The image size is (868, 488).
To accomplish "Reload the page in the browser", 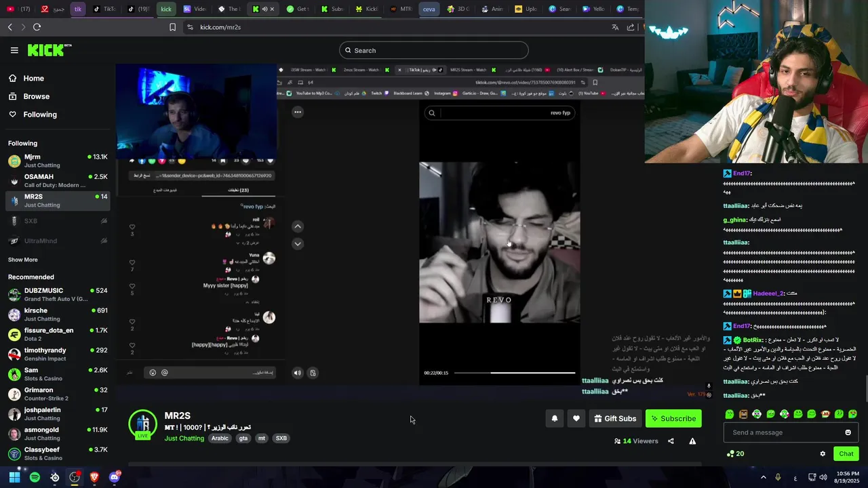I will [x=37, y=27].
